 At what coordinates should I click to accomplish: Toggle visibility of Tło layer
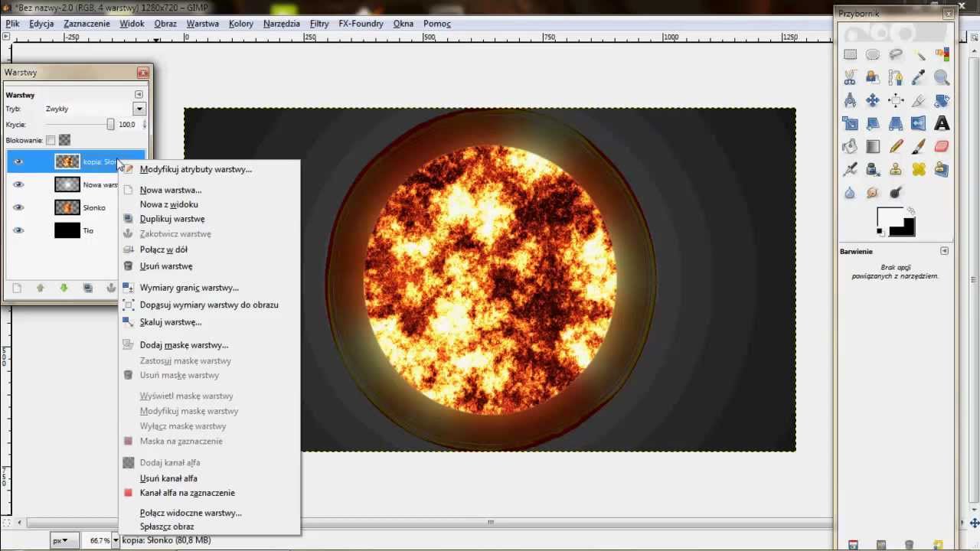pos(18,230)
